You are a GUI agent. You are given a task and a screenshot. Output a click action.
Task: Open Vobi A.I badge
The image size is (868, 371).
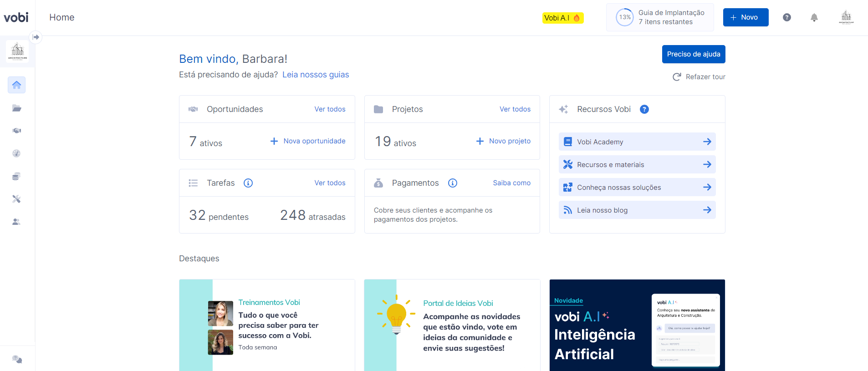[x=563, y=18]
